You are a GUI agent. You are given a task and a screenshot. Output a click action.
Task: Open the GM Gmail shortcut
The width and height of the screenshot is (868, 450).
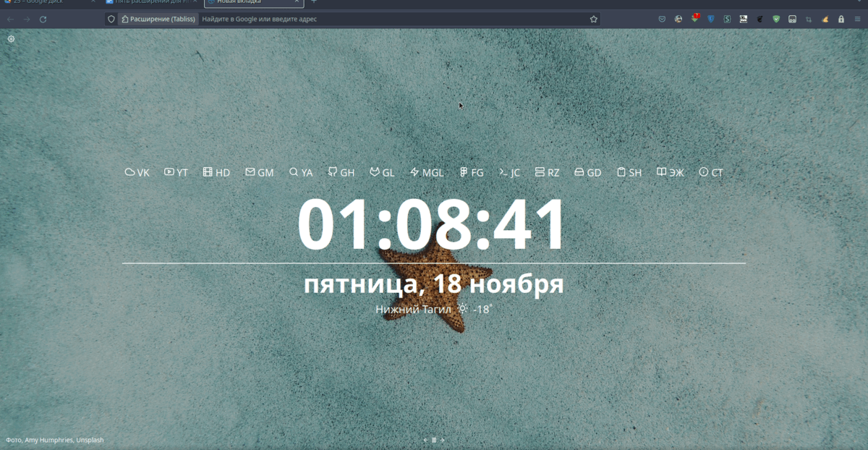(259, 172)
